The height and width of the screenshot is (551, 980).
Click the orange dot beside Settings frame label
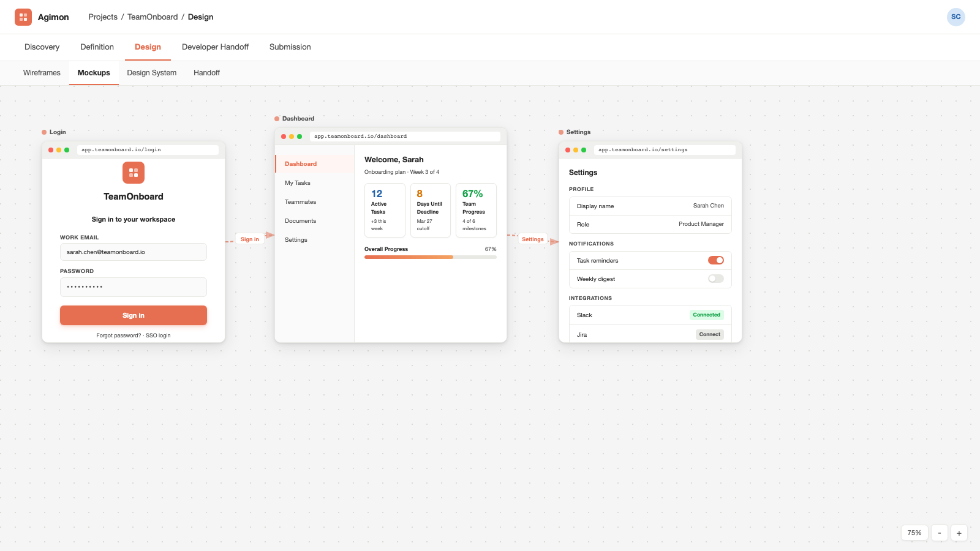[561, 132]
